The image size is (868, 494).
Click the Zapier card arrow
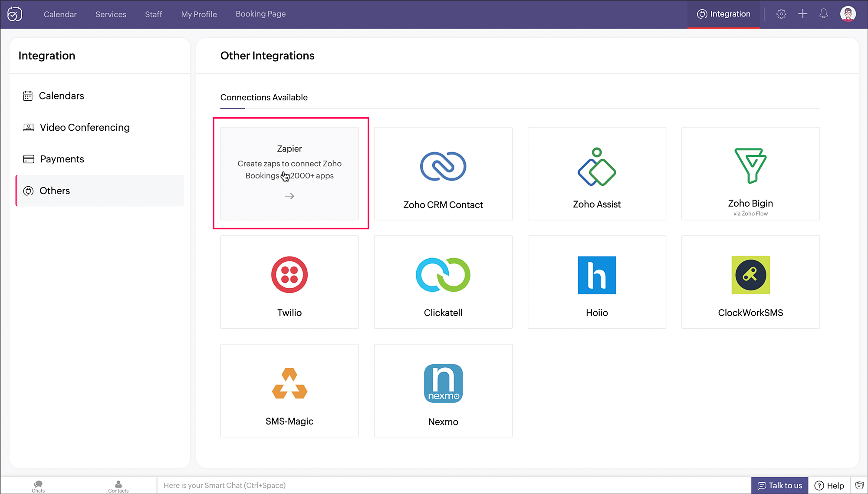click(289, 196)
